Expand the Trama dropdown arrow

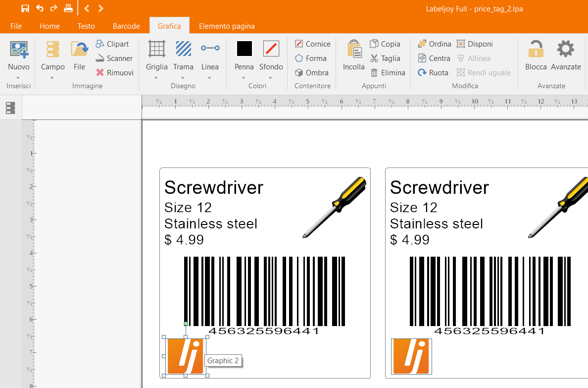pos(183,78)
